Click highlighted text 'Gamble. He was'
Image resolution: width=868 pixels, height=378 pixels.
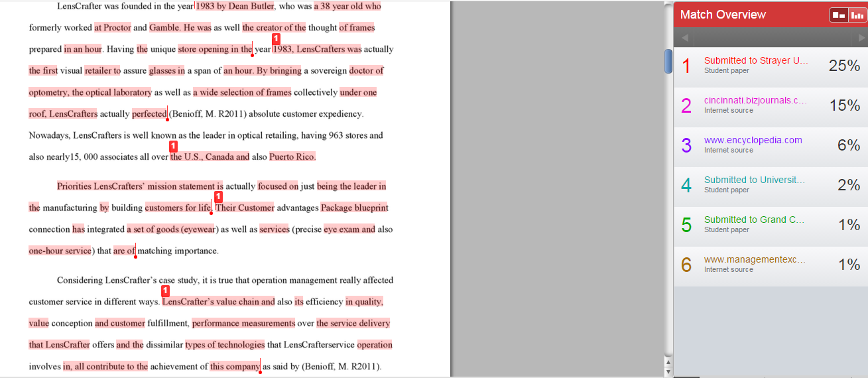click(180, 28)
